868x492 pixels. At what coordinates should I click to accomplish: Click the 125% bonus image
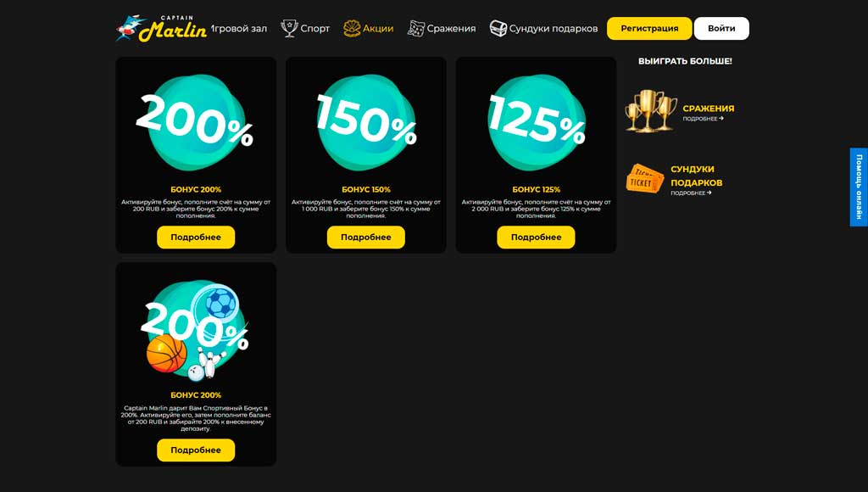coord(536,122)
